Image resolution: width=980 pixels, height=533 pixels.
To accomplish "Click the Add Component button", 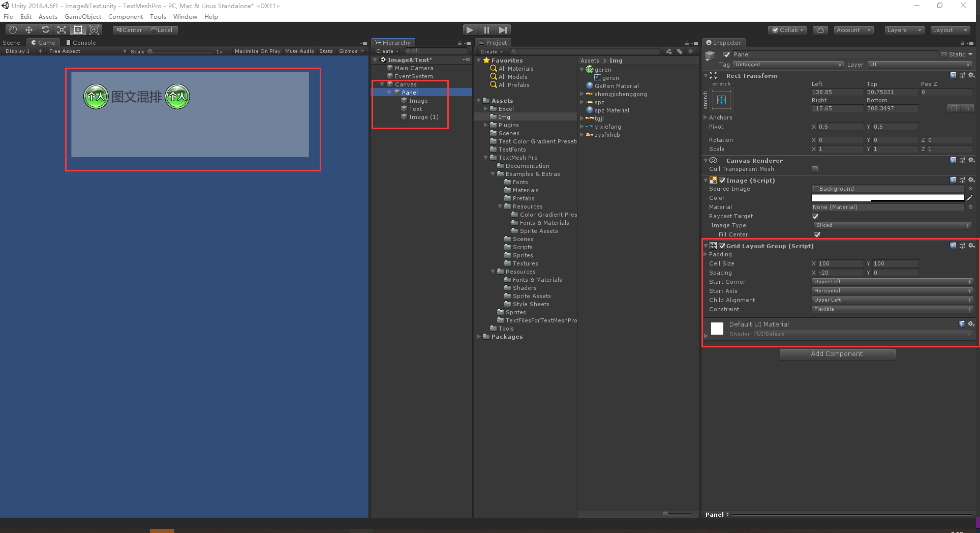I will pyautogui.click(x=837, y=353).
